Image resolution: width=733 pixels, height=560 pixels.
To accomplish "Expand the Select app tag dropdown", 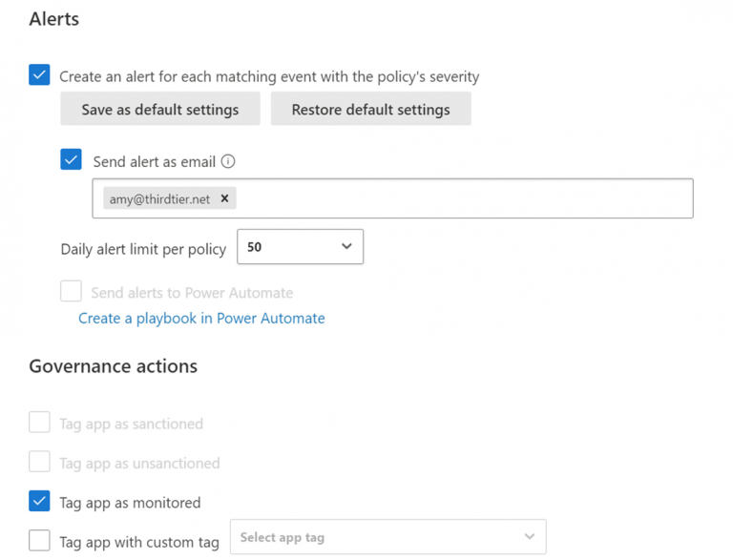I will coord(387,537).
